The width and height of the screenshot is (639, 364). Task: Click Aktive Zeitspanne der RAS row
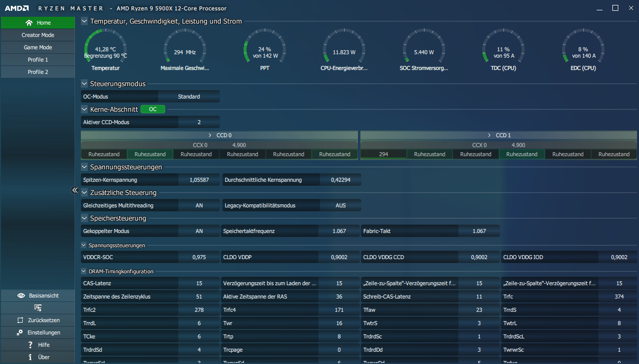[x=290, y=297]
